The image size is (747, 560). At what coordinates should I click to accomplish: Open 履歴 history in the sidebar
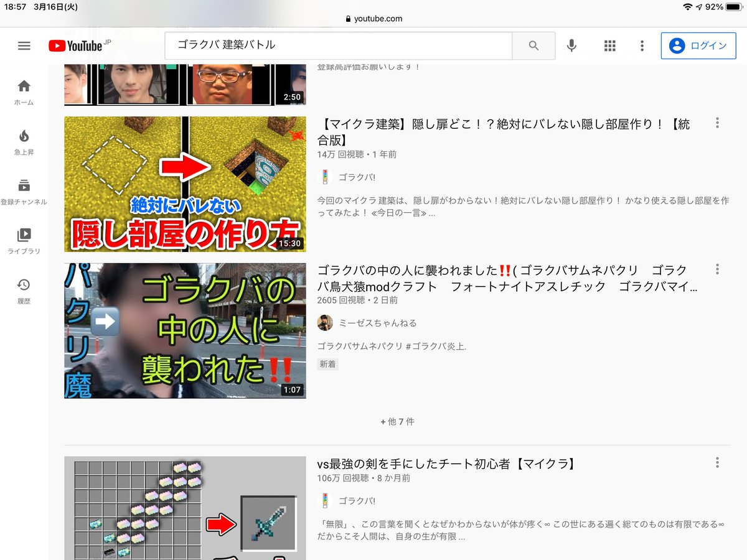click(24, 291)
